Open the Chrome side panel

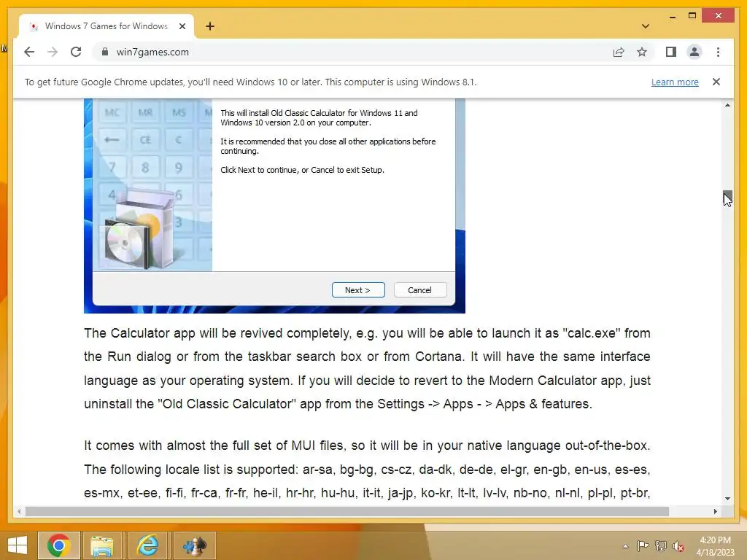(671, 52)
